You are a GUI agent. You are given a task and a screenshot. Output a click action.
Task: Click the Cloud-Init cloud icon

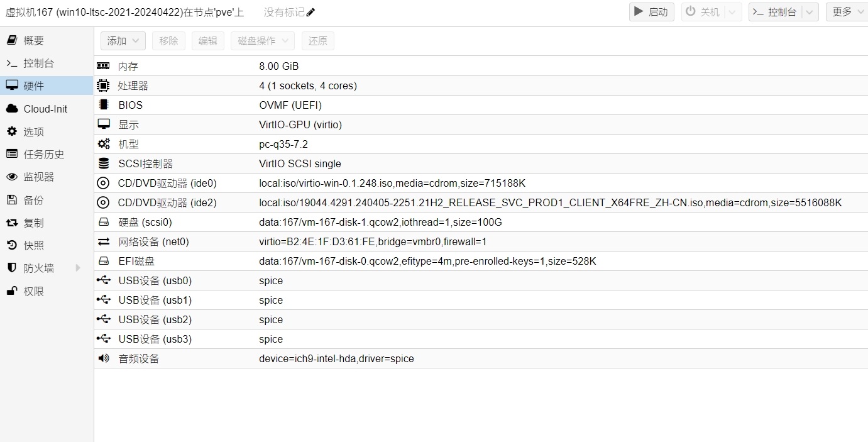(11, 109)
